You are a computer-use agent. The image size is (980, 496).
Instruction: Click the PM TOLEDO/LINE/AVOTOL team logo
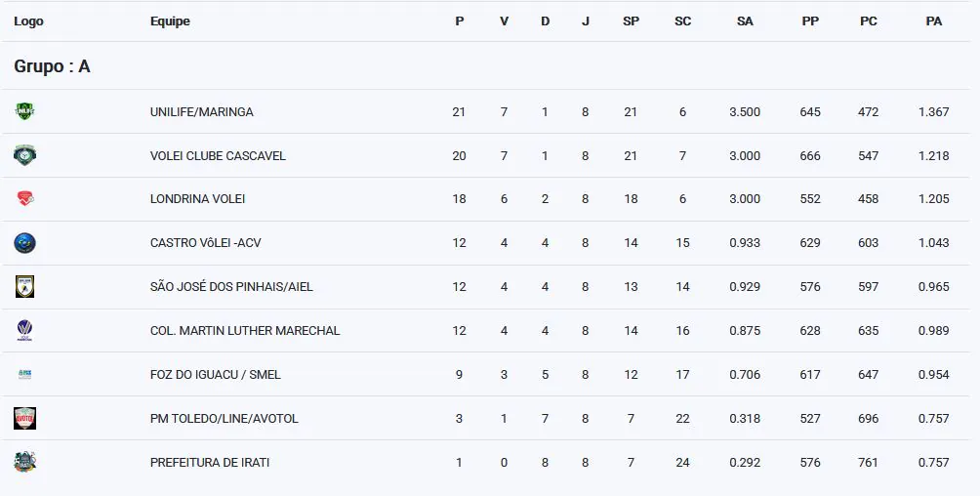pos(24,419)
